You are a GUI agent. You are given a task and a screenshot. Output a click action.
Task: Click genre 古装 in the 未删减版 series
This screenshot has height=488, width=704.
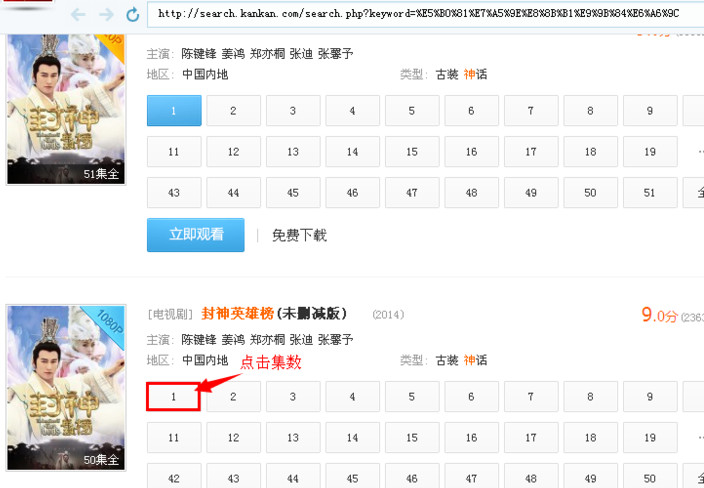pos(447,360)
